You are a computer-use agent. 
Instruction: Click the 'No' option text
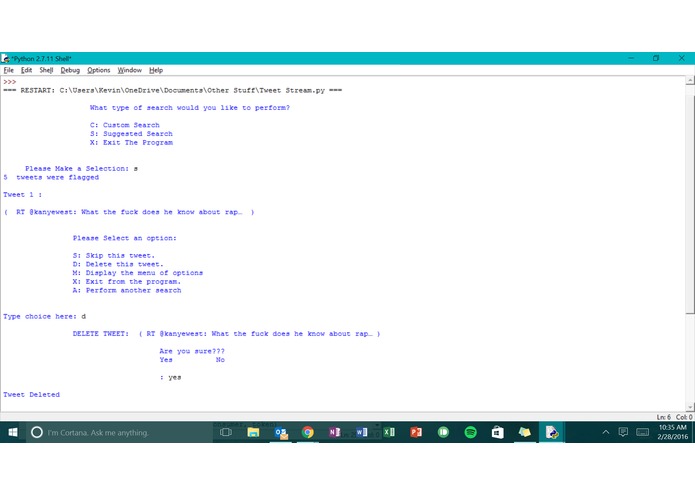tap(220, 360)
